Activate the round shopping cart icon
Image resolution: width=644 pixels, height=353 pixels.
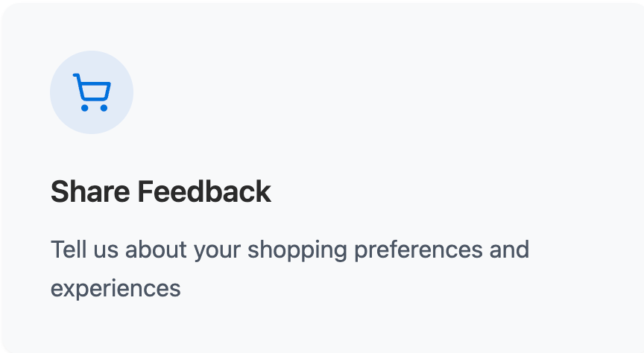pyautogui.click(x=92, y=92)
